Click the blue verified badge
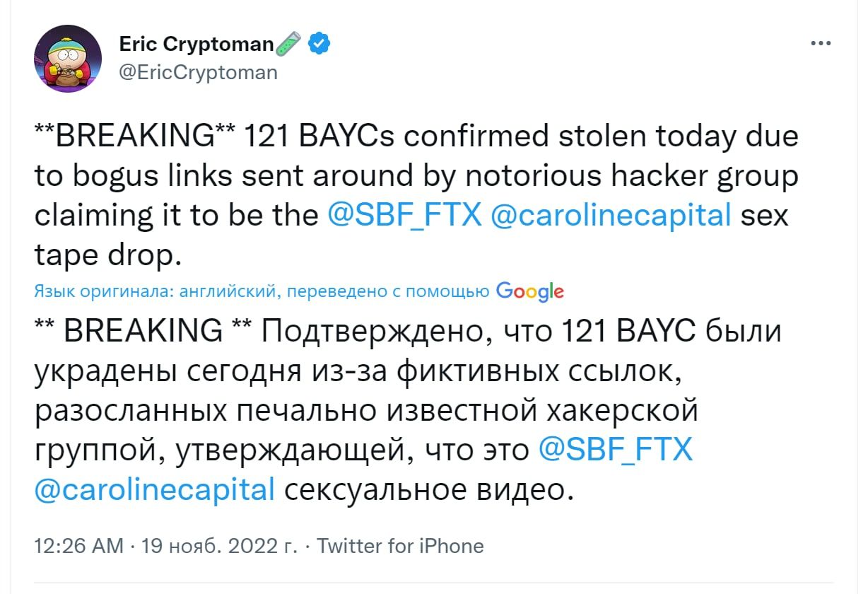Viewport: 868px width, 594px height. pos(322,45)
